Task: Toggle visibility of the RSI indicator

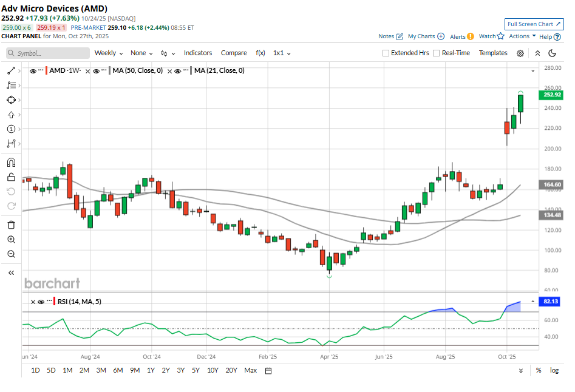Action: pos(41,302)
